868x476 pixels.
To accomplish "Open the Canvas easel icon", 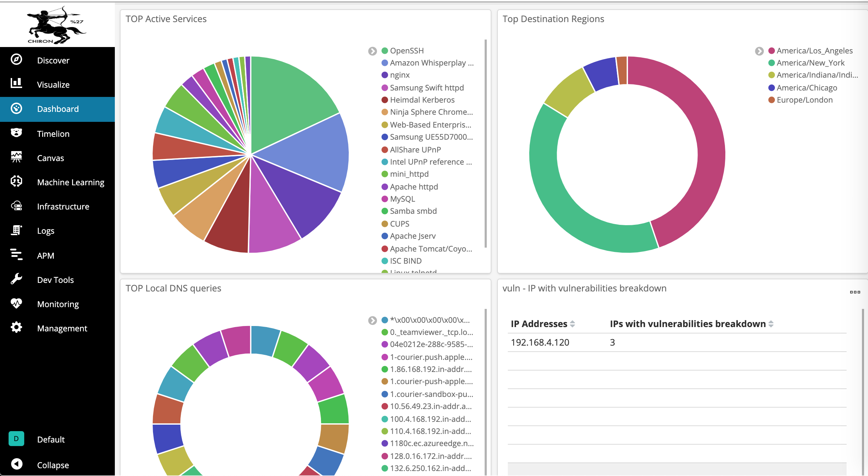I will pyautogui.click(x=16, y=157).
